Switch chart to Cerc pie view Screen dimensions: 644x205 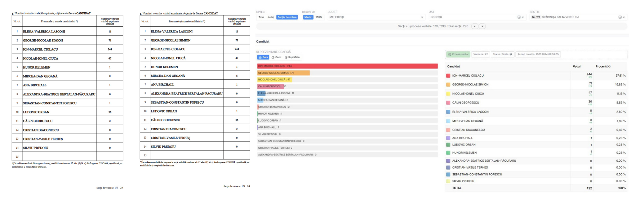276,57
